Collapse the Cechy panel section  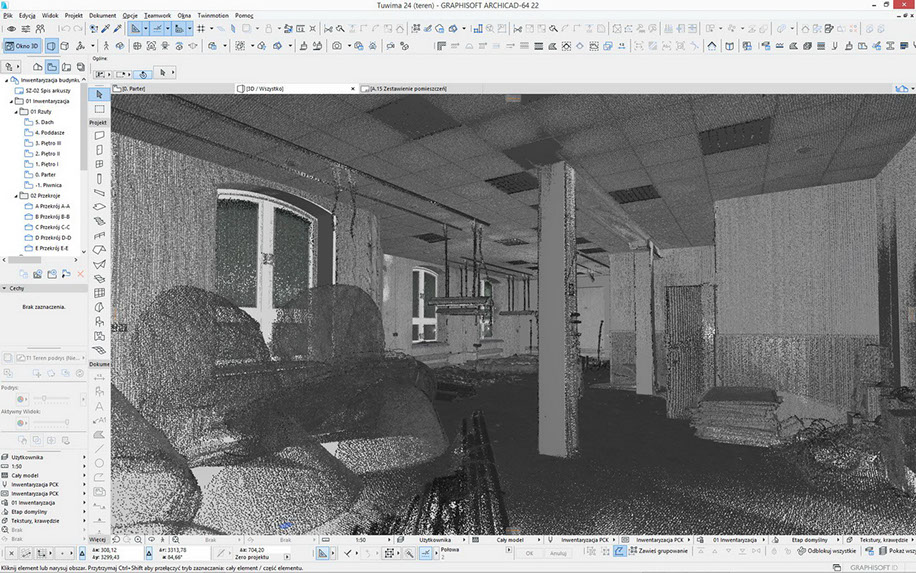(x=5, y=288)
